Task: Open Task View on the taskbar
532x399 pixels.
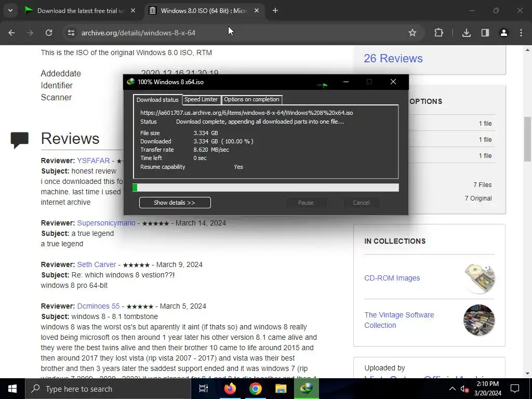Action: coord(204,389)
